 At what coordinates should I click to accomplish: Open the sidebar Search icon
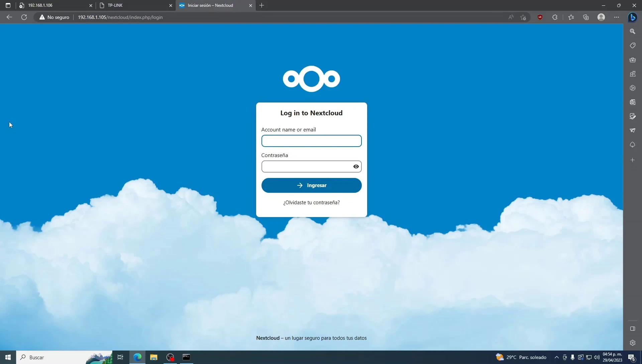[633, 31]
